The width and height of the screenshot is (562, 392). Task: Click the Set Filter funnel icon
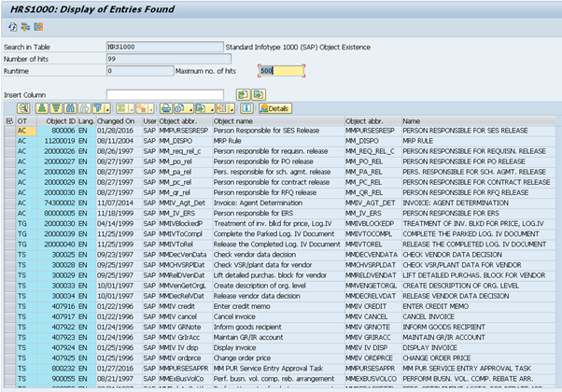coord(98,108)
